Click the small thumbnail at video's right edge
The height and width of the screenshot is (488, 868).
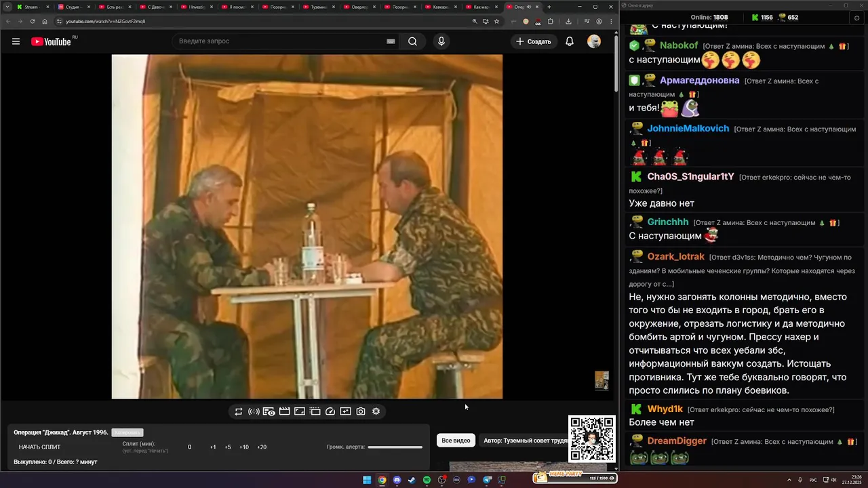[601, 380]
